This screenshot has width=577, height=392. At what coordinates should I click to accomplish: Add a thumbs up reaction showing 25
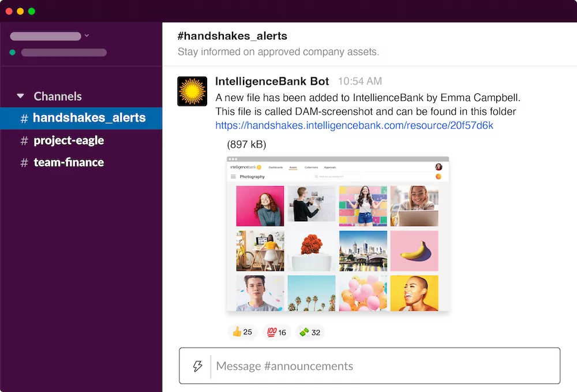242,333
